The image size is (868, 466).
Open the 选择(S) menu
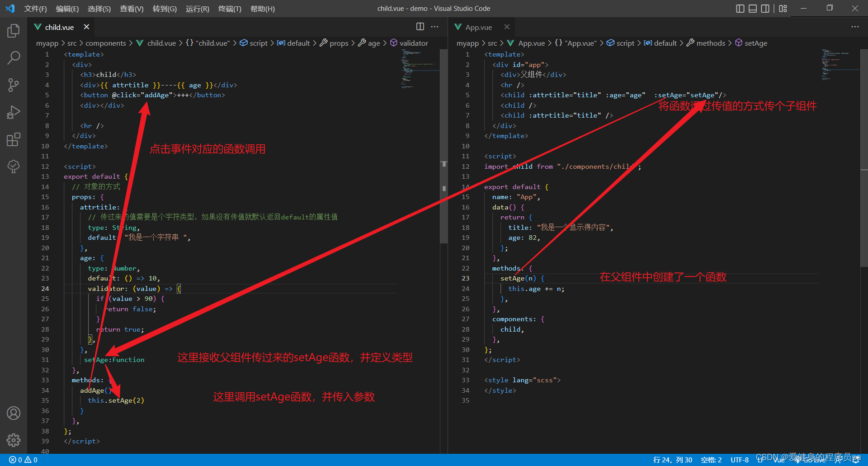click(x=99, y=9)
